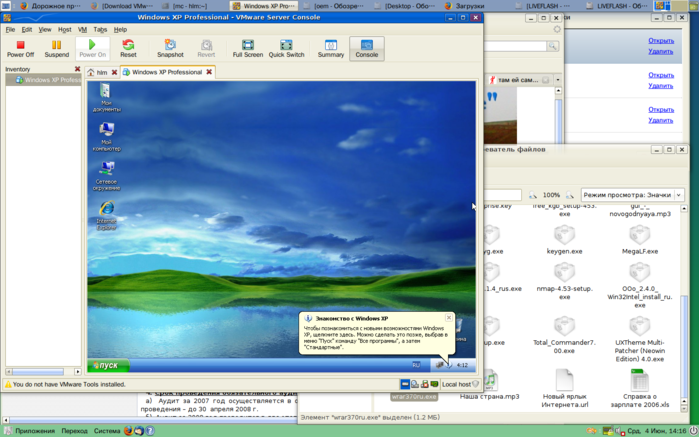This screenshot has width=699, height=437.
Task: Open the browser tab list dropdown arrow
Action: coord(558,80)
